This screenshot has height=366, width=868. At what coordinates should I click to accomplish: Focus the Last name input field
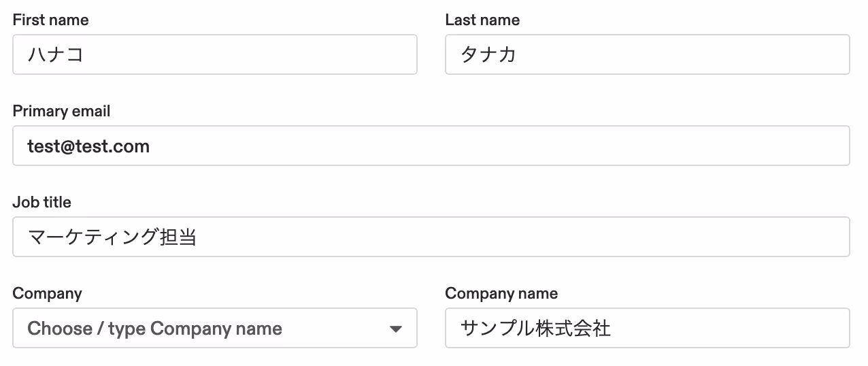648,54
